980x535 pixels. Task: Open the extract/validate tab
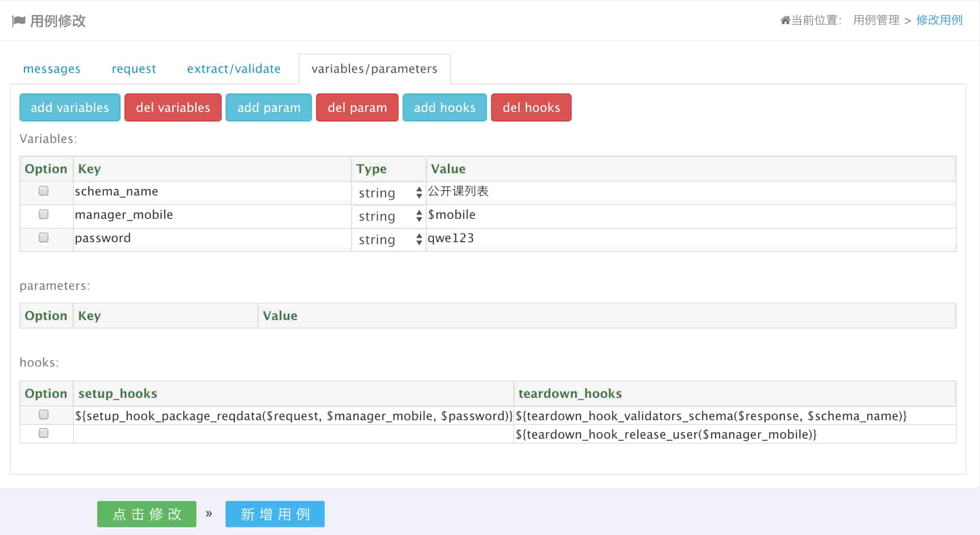click(x=234, y=69)
